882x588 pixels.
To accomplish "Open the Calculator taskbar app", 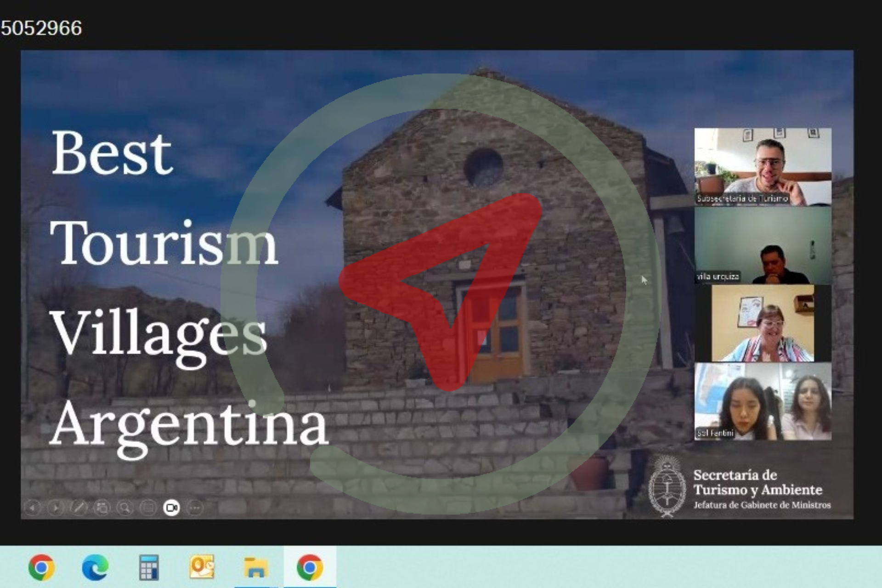I will (x=149, y=567).
